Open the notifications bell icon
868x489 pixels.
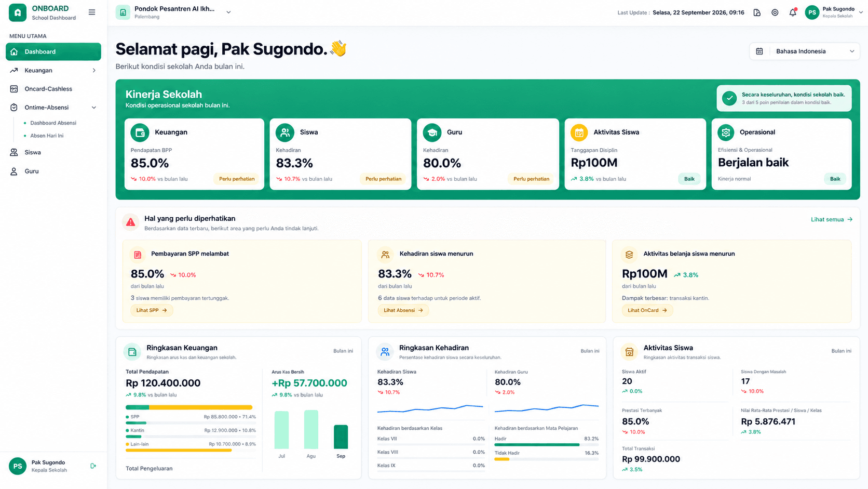(793, 12)
